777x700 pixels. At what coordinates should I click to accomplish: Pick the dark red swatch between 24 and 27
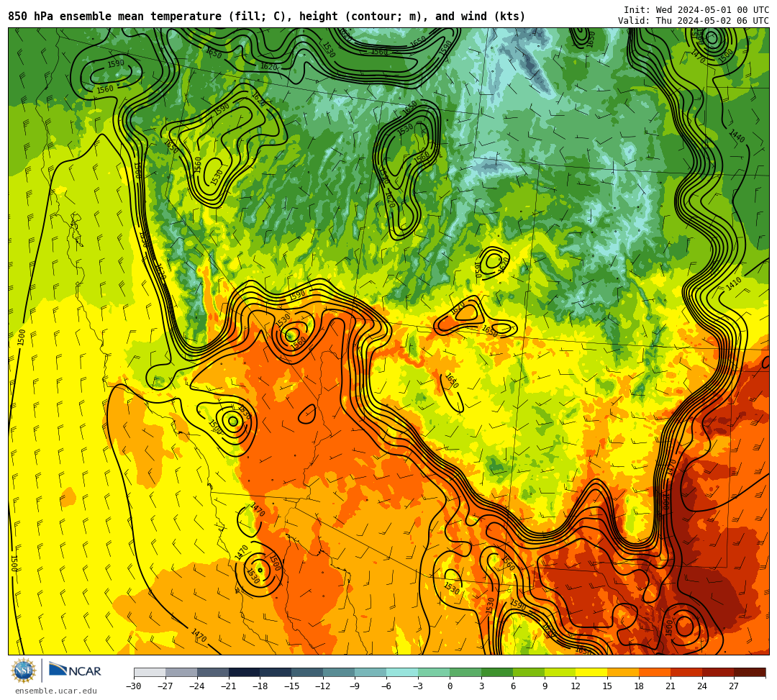tap(719, 672)
